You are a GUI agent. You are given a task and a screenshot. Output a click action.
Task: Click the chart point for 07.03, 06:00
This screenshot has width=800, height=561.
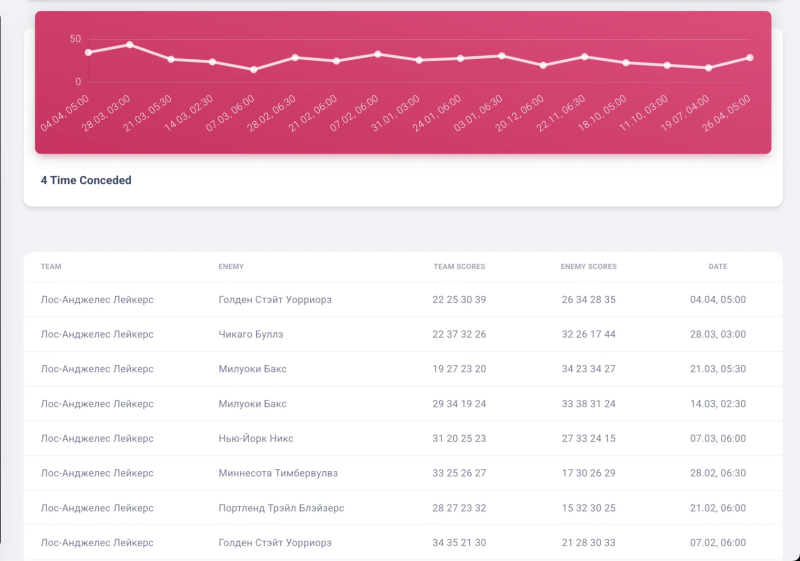253,69
